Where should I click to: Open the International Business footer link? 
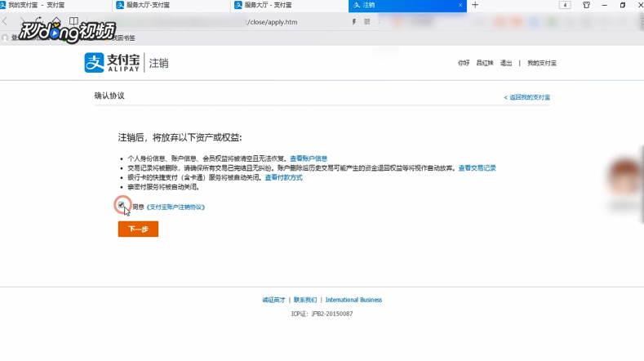click(353, 300)
